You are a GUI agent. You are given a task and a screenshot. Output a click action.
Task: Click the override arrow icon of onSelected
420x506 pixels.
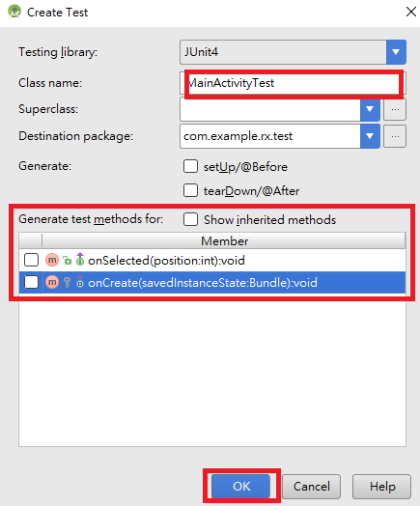pyautogui.click(x=80, y=260)
